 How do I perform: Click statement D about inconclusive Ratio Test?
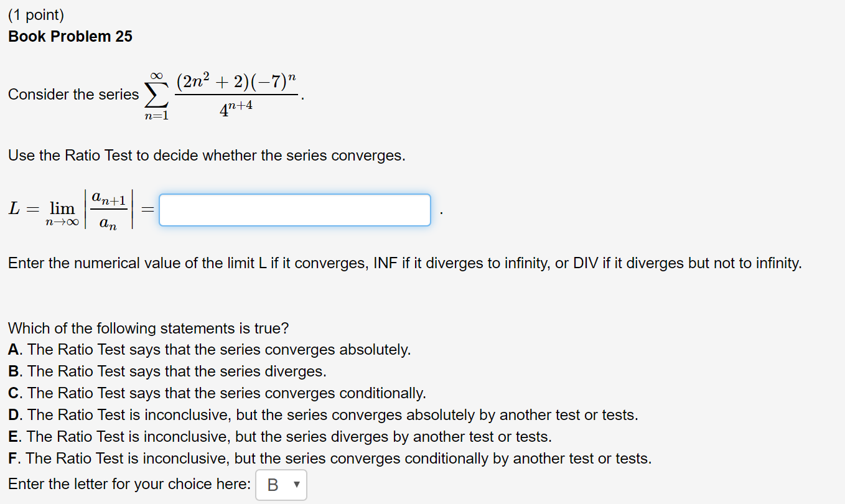pyautogui.click(x=322, y=414)
